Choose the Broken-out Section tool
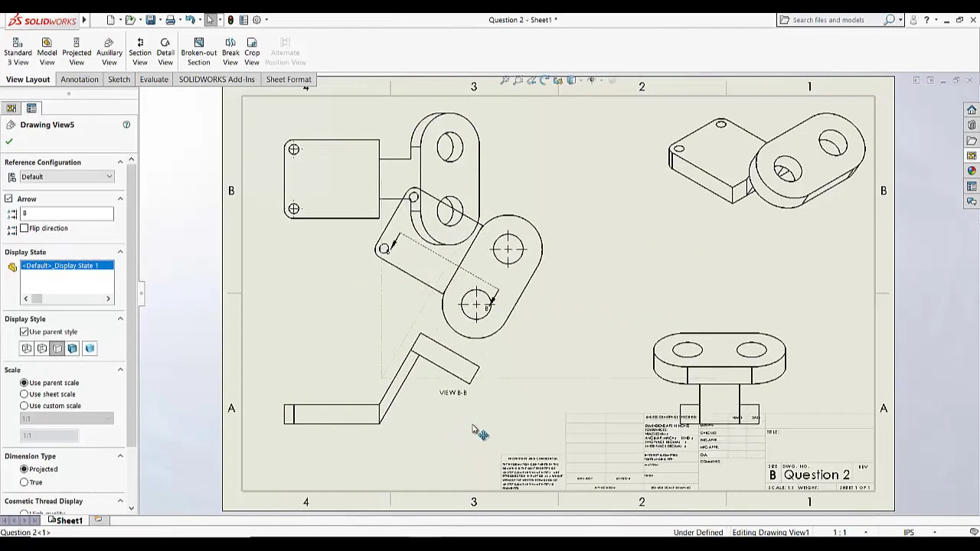 [199, 51]
